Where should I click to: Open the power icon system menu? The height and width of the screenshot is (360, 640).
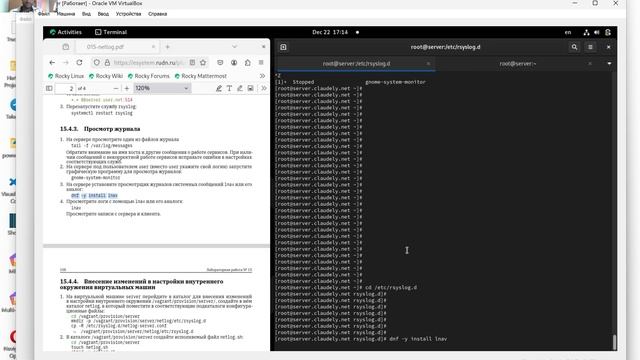pyautogui.click(x=608, y=32)
